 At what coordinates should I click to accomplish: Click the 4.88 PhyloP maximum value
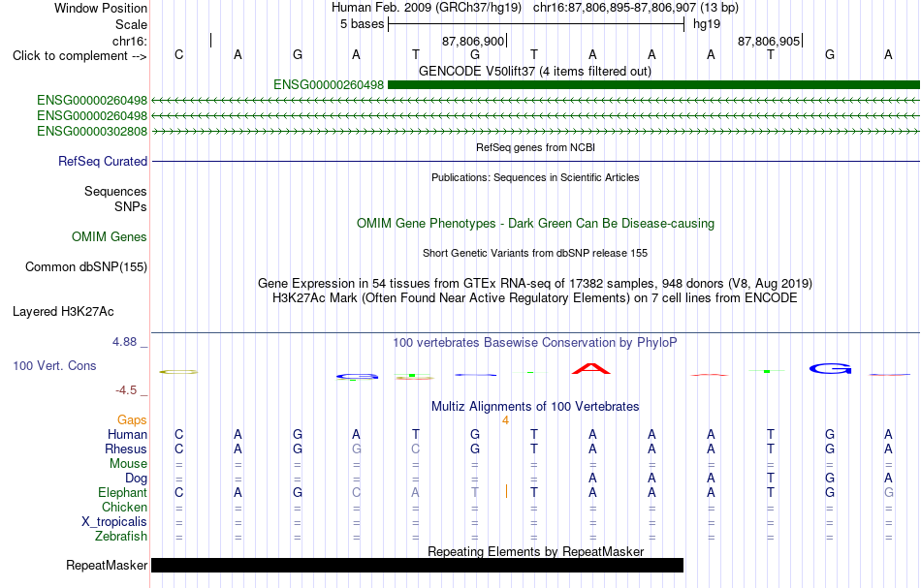[x=124, y=342]
